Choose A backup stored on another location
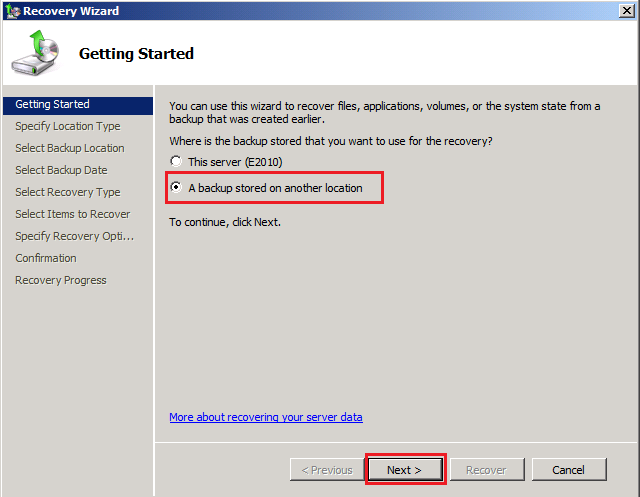Image resolution: width=640 pixels, height=497 pixels. [176, 188]
